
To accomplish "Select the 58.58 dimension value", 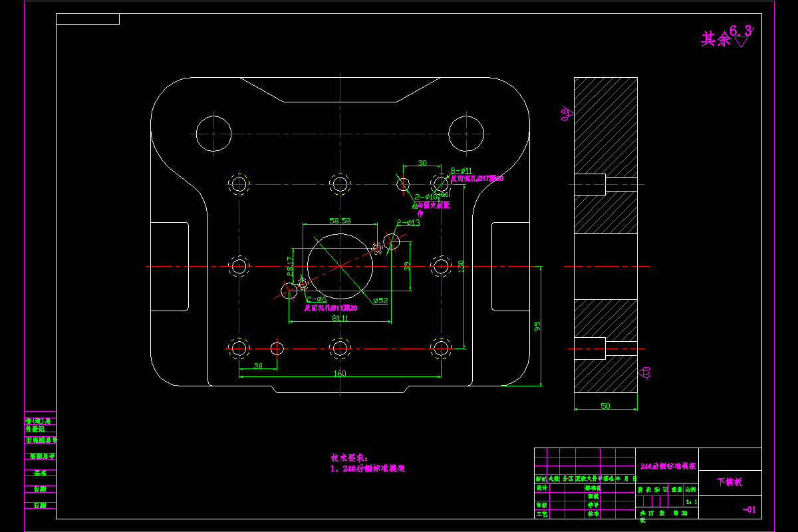I will point(340,220).
